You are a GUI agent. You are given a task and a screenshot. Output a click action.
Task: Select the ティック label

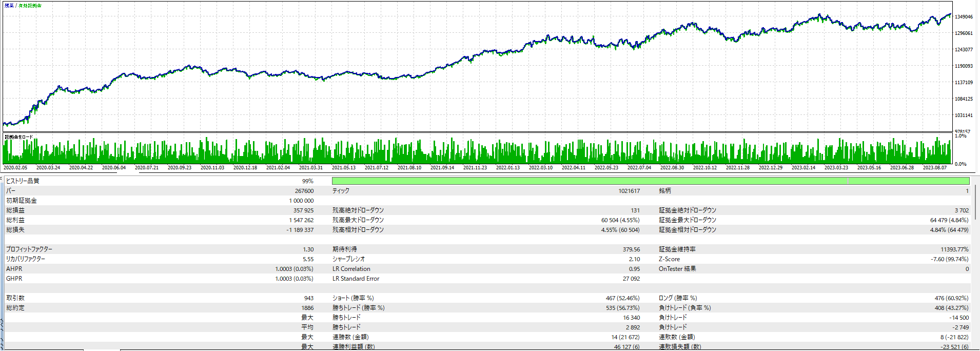(341, 191)
